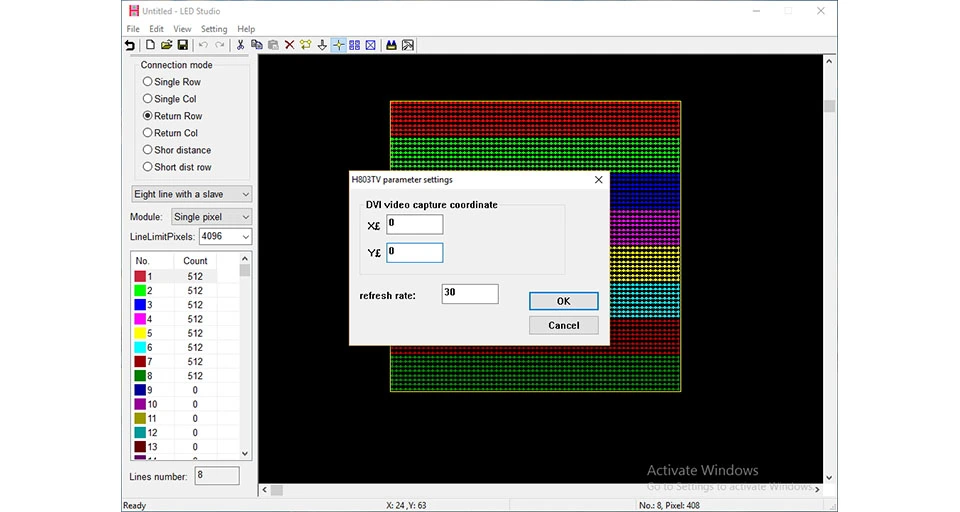Save project with the floppy disk icon
Viewport: 960px width, 512px height.
tap(182, 45)
